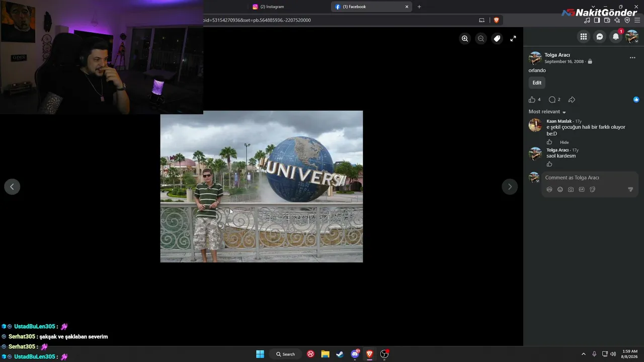Open the Brave music playlist icon
This screenshot has height=362, width=644.
tap(587, 20)
